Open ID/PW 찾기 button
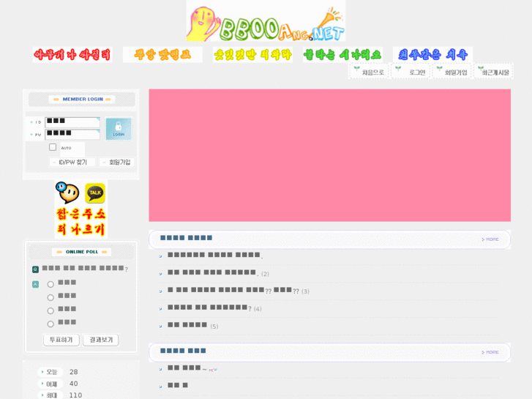This screenshot has height=399, width=532. 72,163
